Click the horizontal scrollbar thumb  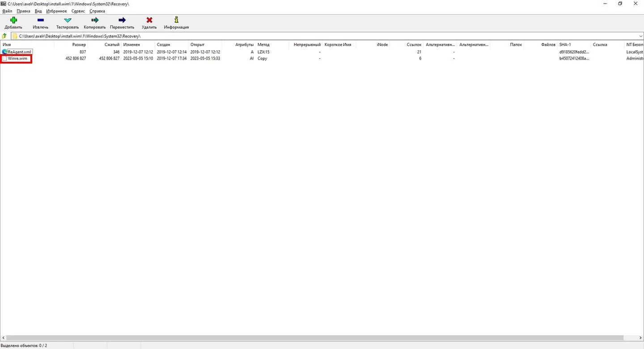coord(314,338)
